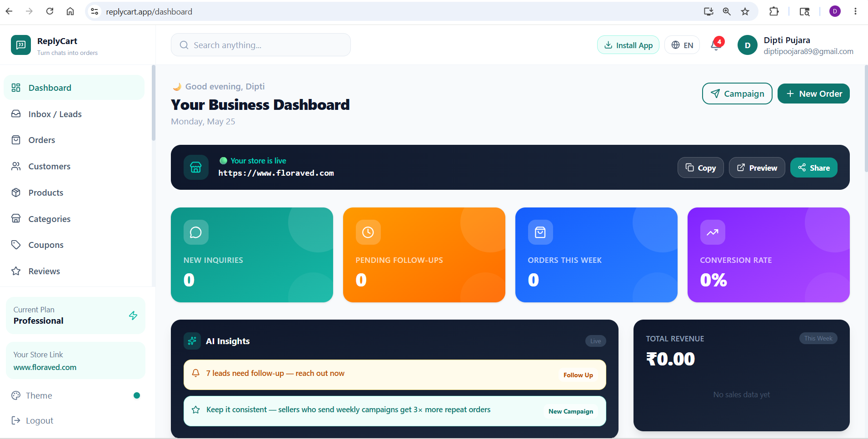Reload the page with browser refresh icon

50,11
